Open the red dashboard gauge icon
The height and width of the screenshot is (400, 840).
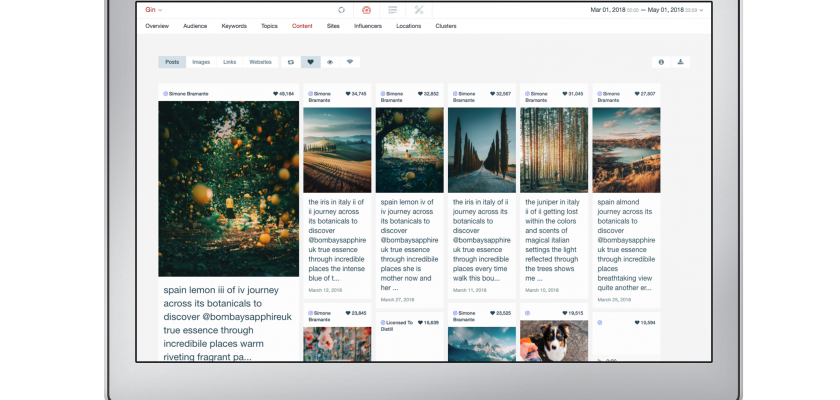pyautogui.click(x=367, y=9)
